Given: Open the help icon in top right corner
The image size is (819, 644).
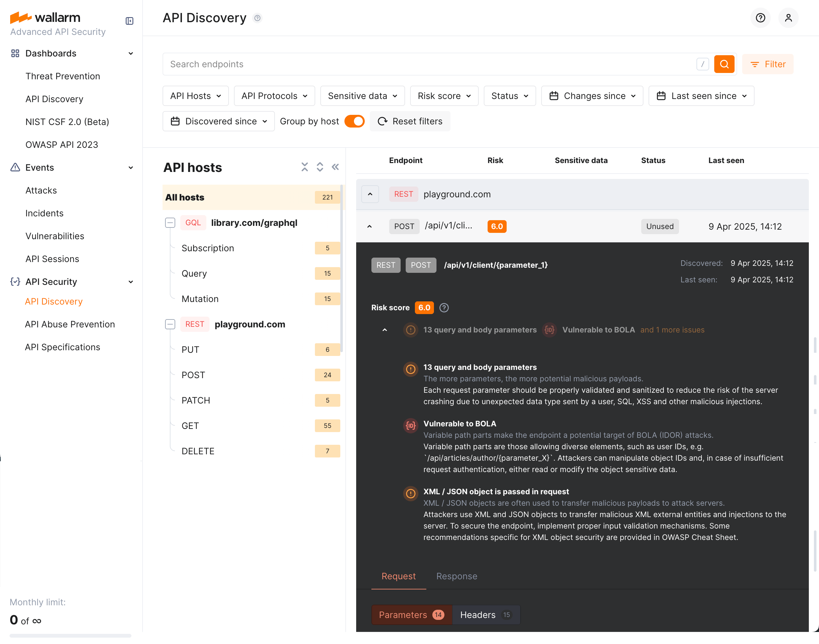Looking at the screenshot, I should click(761, 18).
